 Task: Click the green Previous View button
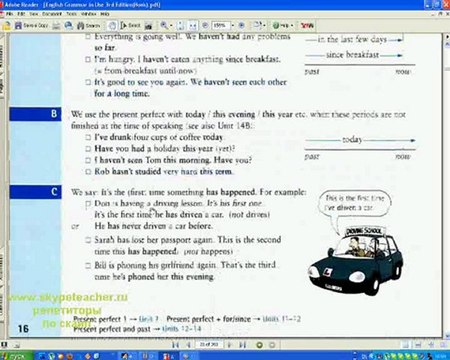(x=259, y=345)
